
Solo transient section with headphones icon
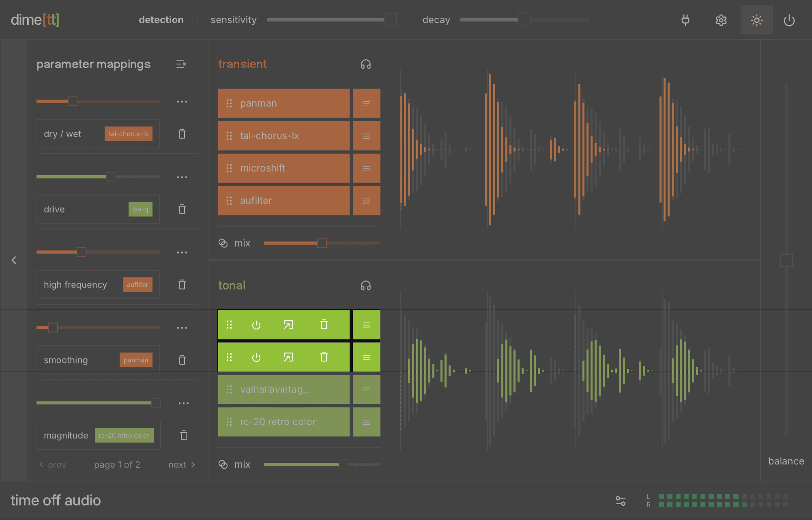pos(365,64)
